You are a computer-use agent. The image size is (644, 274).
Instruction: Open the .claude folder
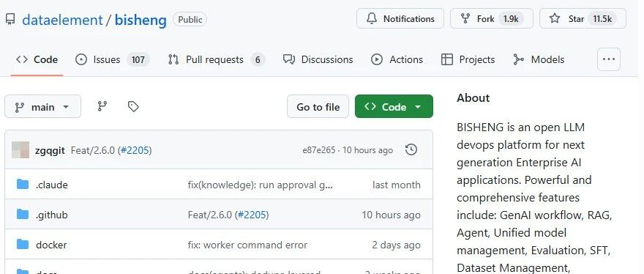click(x=51, y=185)
